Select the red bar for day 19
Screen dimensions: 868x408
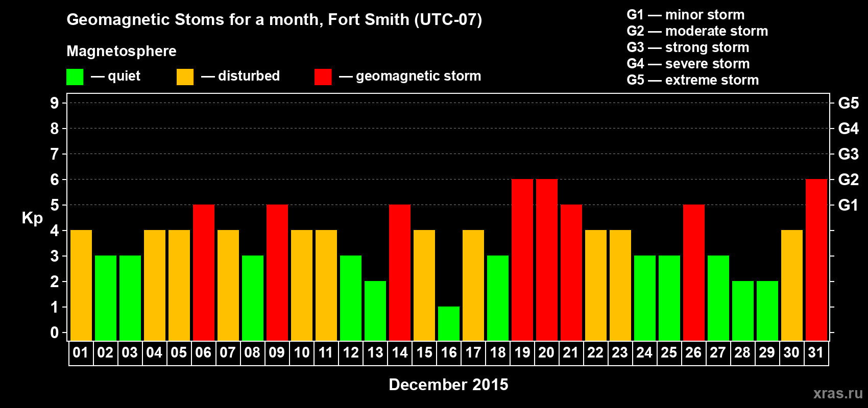point(522,260)
